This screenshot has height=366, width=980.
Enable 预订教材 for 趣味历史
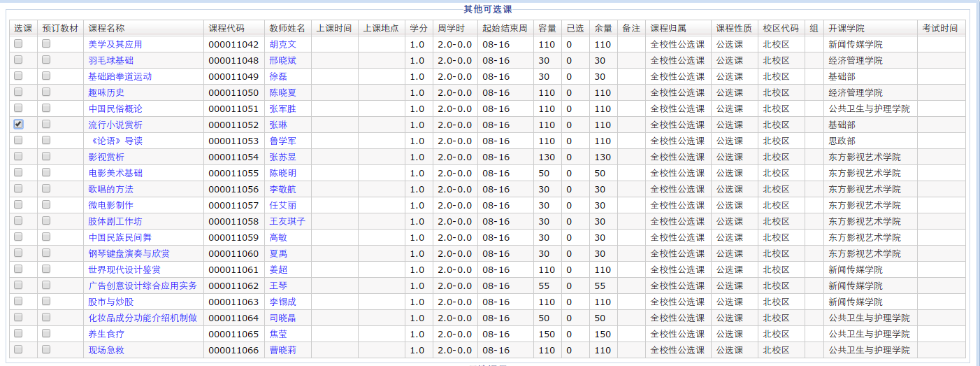[x=46, y=92]
